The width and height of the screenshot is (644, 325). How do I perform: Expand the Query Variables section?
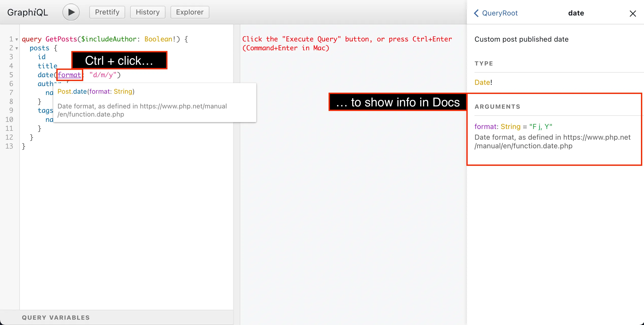[x=56, y=318]
